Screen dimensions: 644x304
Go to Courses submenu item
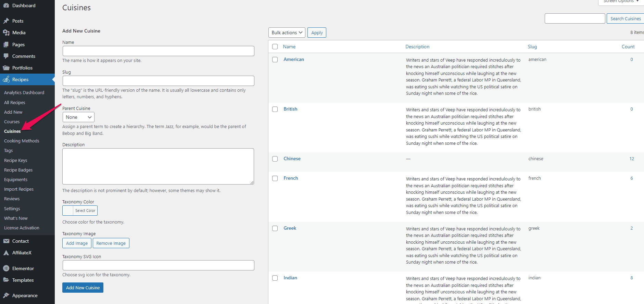pyautogui.click(x=12, y=122)
